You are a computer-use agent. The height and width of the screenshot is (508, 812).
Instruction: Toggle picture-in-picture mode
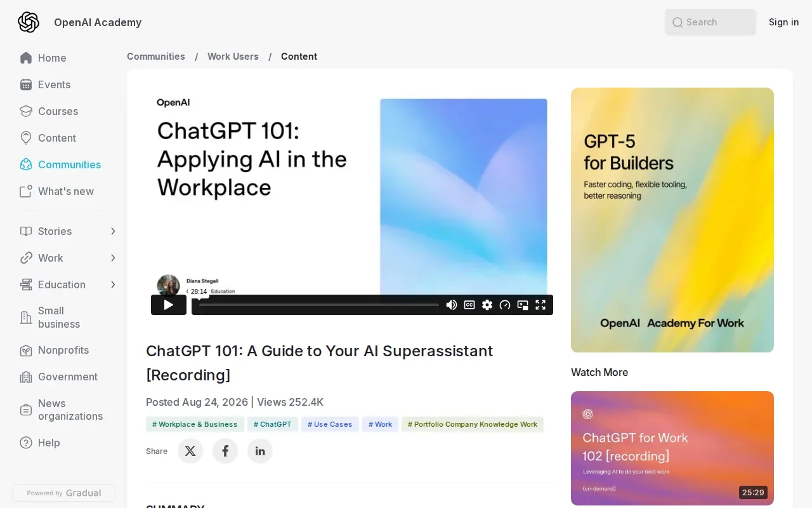[523, 305]
